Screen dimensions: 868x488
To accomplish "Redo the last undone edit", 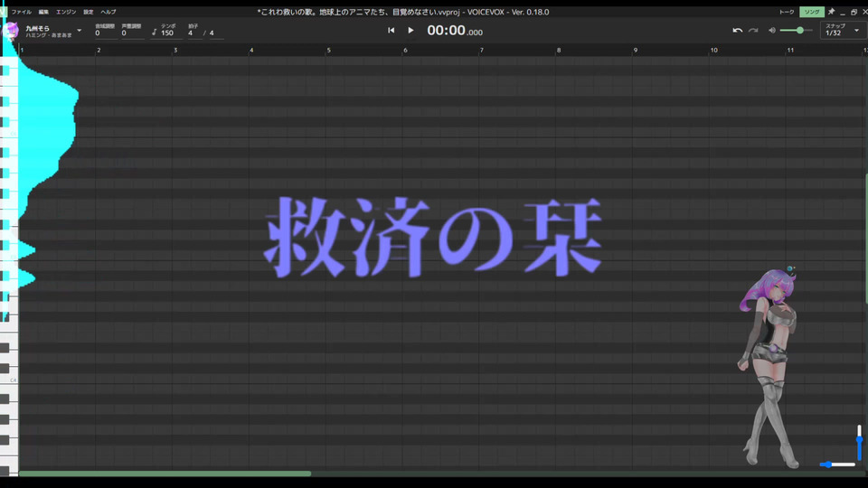I will pos(753,31).
